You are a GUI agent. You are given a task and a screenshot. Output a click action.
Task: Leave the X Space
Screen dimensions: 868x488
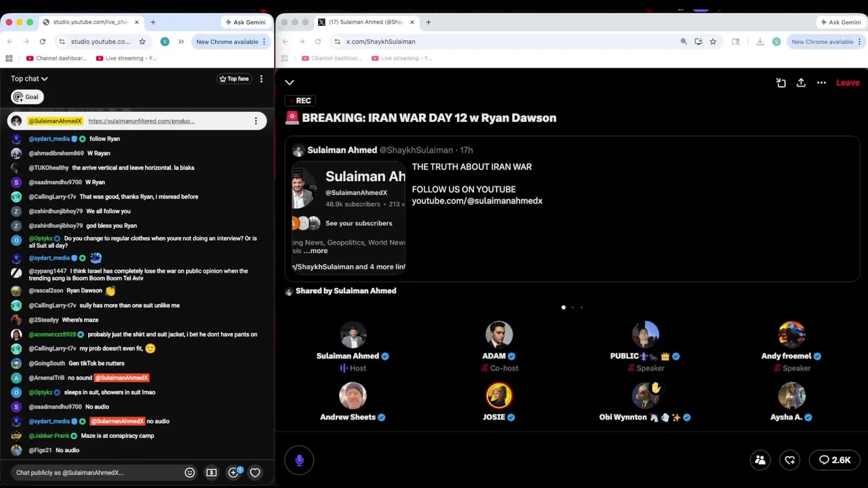tap(848, 83)
